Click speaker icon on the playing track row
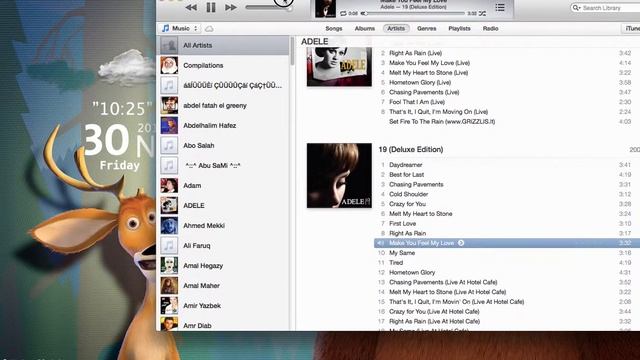Viewport: 640px width, 360px height. click(380, 243)
